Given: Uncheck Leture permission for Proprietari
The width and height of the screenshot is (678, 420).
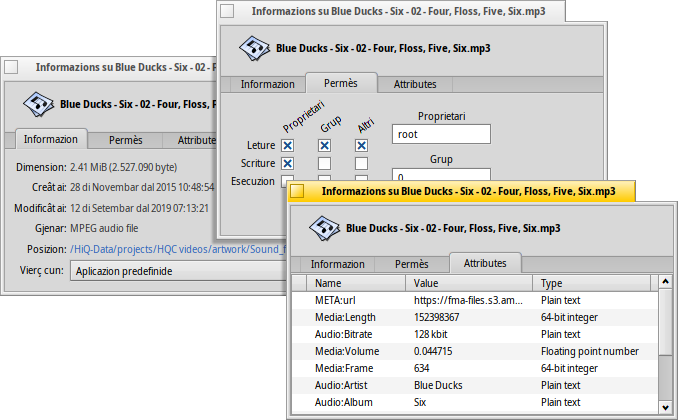Looking at the screenshot, I should [288, 146].
